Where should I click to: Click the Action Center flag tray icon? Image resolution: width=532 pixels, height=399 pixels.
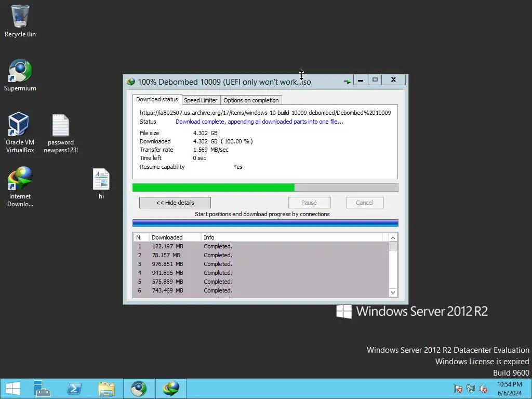pyautogui.click(x=458, y=389)
